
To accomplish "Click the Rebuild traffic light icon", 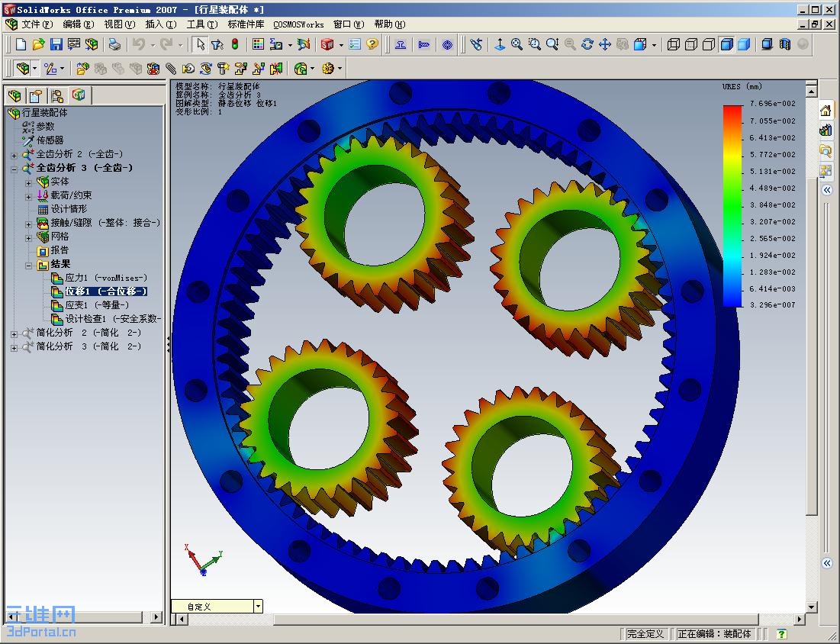I will (x=235, y=44).
